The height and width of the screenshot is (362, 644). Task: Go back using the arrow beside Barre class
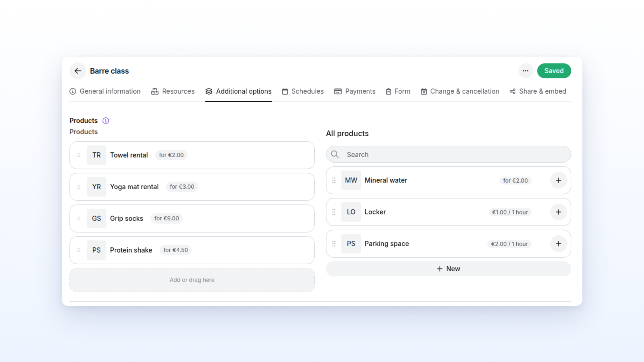click(x=78, y=71)
